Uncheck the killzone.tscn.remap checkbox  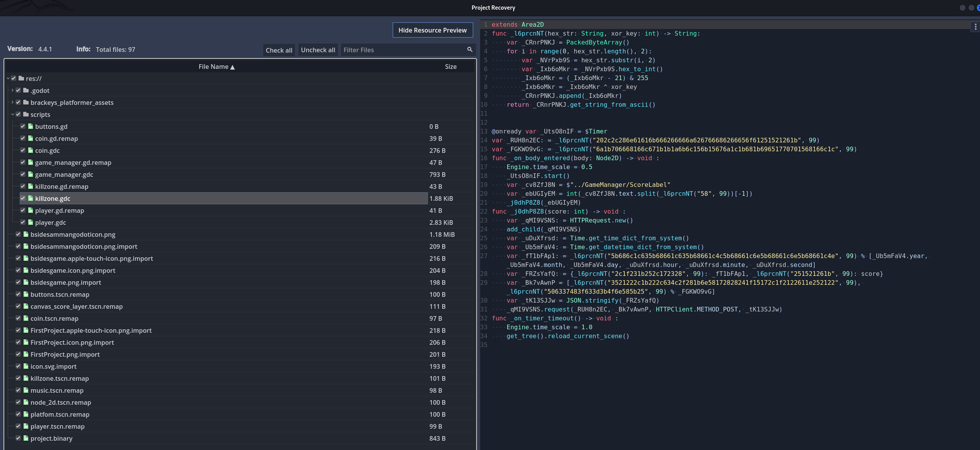click(18, 378)
